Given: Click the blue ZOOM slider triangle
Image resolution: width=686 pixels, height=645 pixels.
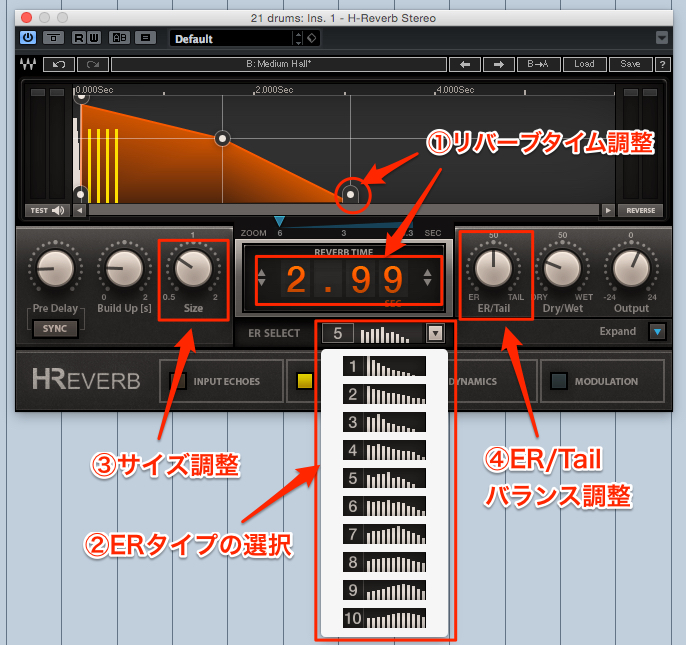Looking at the screenshot, I should click(x=279, y=221).
